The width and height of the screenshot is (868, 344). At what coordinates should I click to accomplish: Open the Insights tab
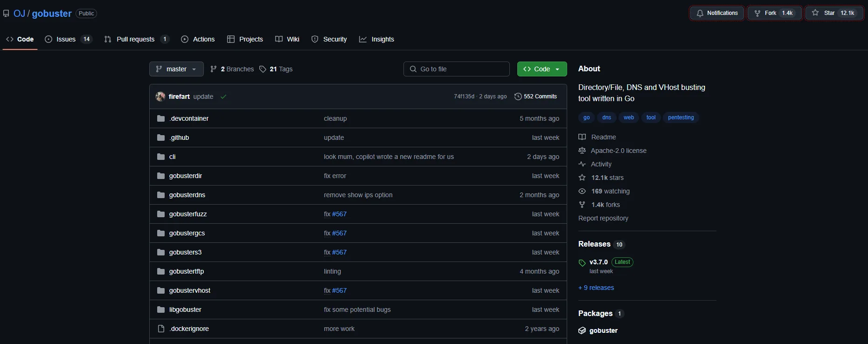click(x=376, y=39)
